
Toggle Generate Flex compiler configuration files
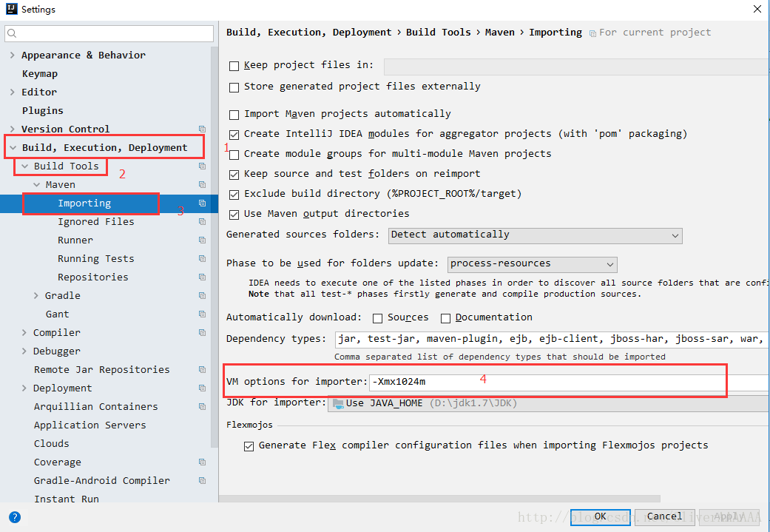point(249,446)
